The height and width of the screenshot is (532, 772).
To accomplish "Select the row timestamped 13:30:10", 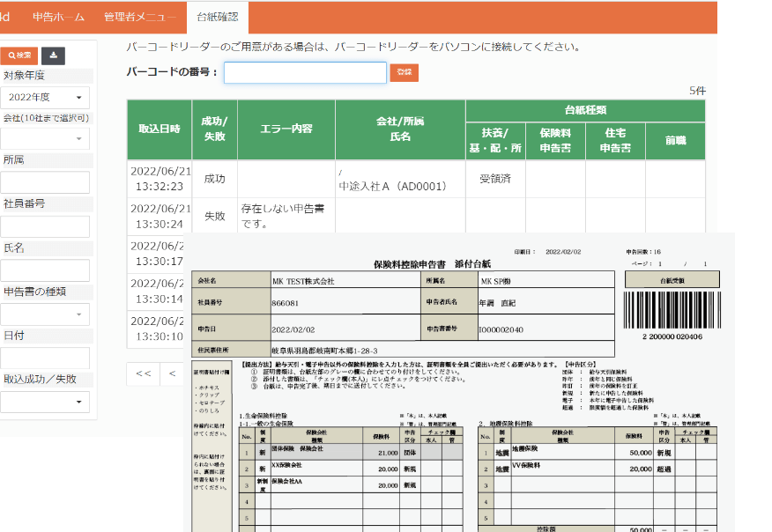I will (x=157, y=329).
